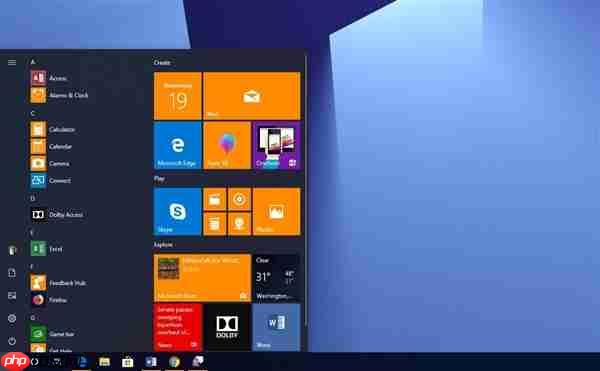Open the Photos tile
The height and width of the screenshot is (371, 600).
(277, 212)
